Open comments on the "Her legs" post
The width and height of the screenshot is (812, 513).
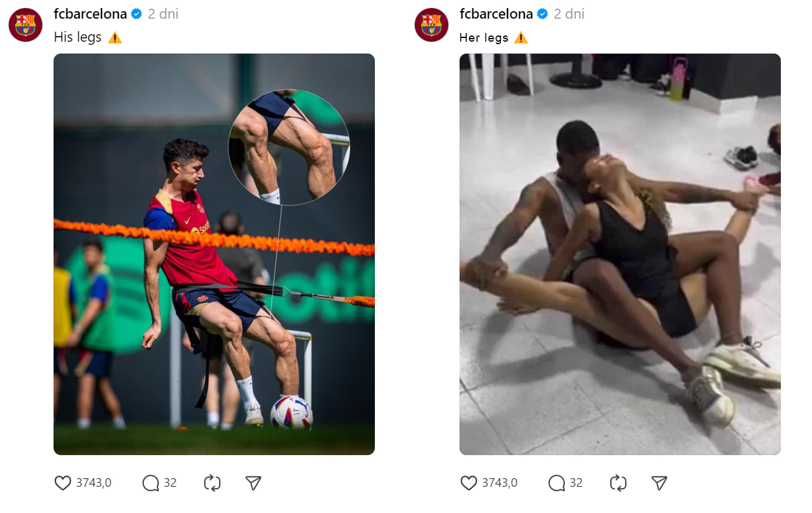(557, 483)
